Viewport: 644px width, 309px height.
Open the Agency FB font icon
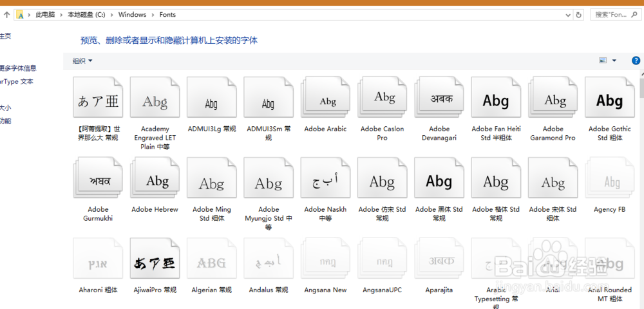[x=610, y=178]
